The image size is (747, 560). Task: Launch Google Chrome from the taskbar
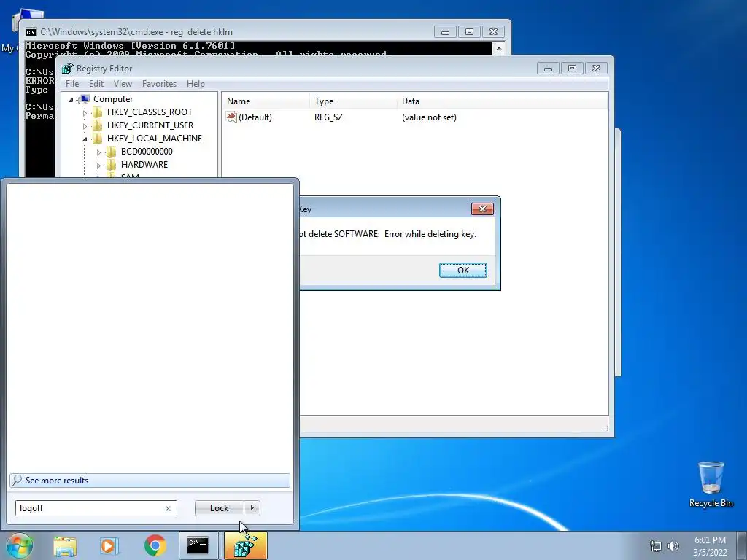[x=155, y=545]
